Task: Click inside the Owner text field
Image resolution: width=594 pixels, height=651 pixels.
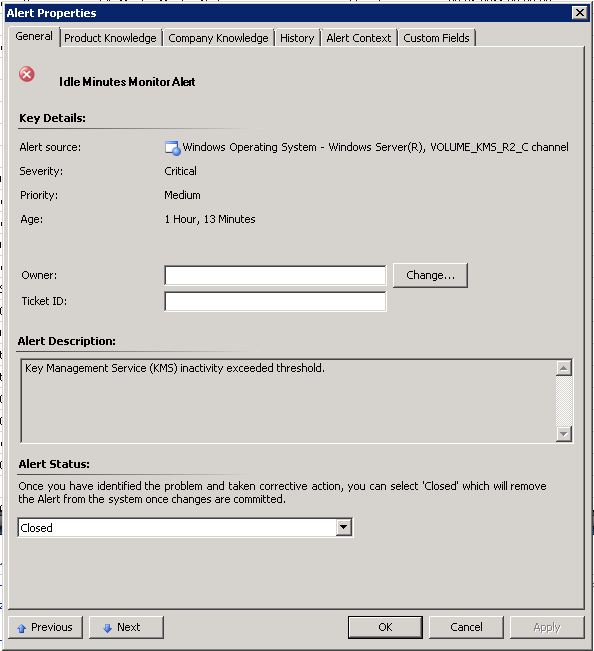Action: pos(275,276)
